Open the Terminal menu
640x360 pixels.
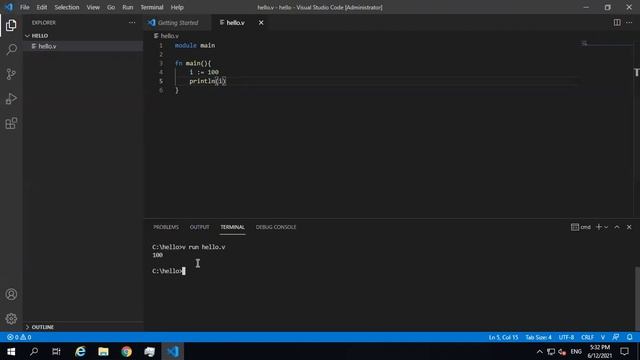click(152, 7)
